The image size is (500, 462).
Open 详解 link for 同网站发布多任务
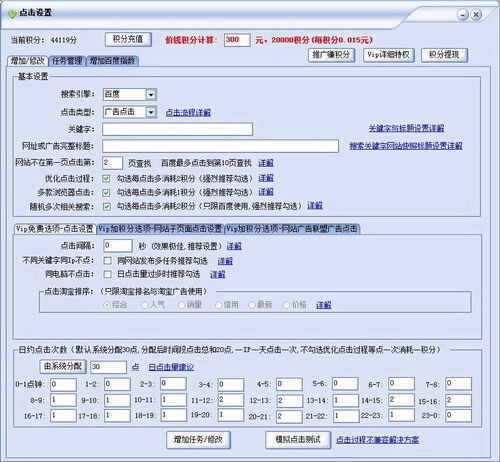tap(225, 262)
